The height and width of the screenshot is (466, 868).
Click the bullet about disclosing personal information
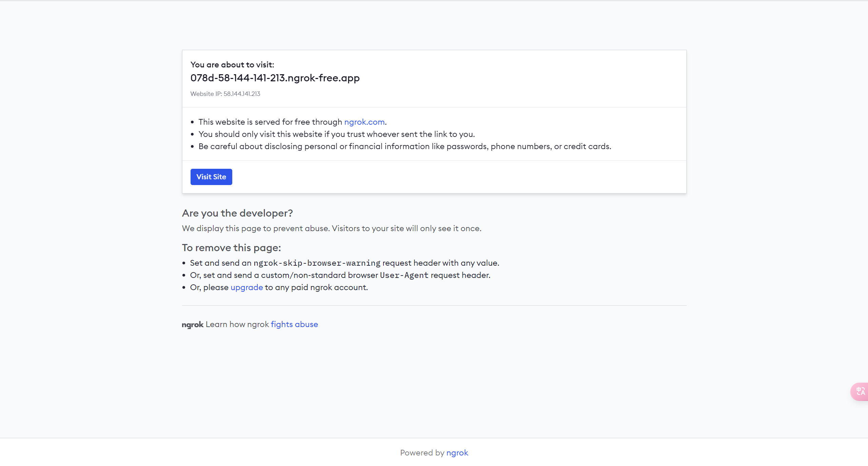(405, 146)
